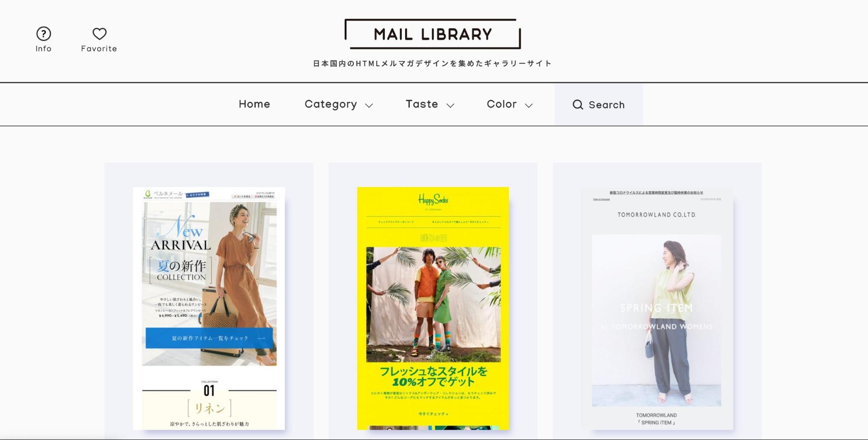The image size is (868, 440).
Task: Open the TOMORROWLAND Spring Item thumbnail
Action: [657, 308]
